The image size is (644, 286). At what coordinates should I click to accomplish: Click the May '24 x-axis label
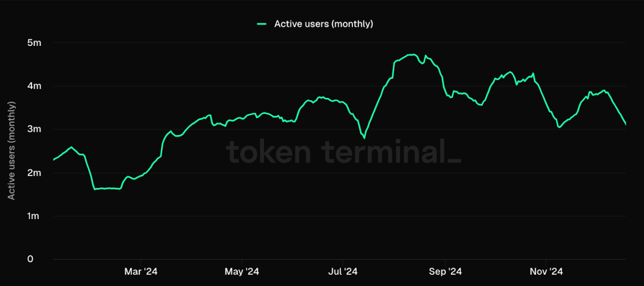point(242,272)
